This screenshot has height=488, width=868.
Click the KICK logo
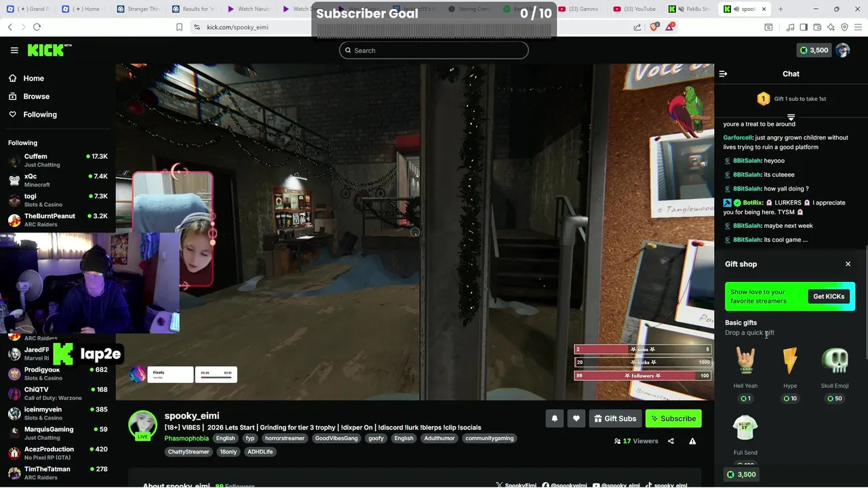point(50,50)
